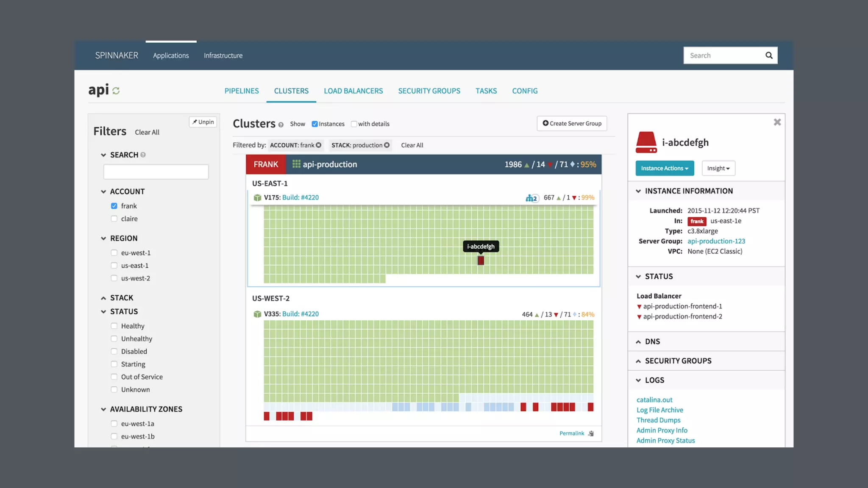
Task: Click the Clusters help question icon
Action: coord(281,125)
